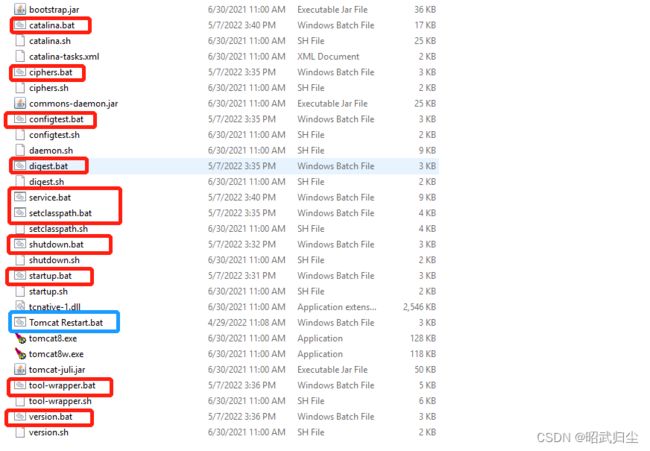Click the tomcat8.exe application icon

click(x=20, y=338)
